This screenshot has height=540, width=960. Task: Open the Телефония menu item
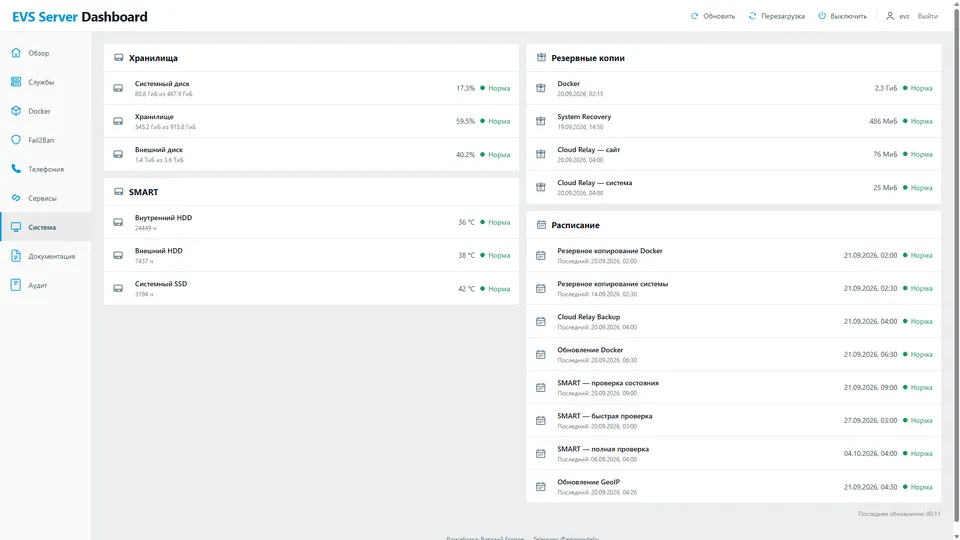[x=46, y=169]
